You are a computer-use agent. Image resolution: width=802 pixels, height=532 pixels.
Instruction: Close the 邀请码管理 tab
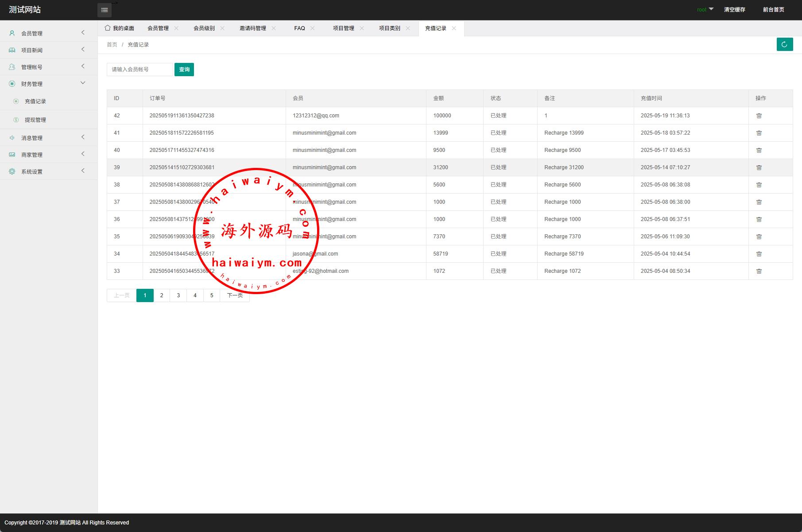(x=274, y=28)
